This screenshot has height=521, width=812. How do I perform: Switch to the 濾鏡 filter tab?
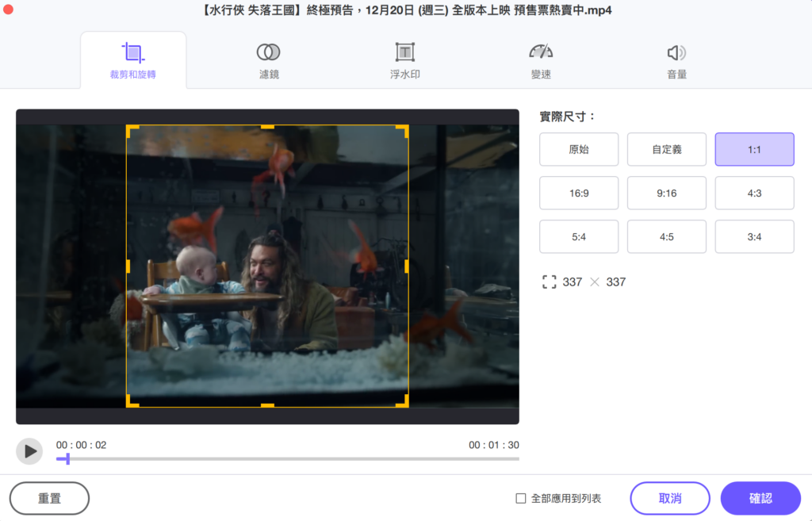(269, 60)
